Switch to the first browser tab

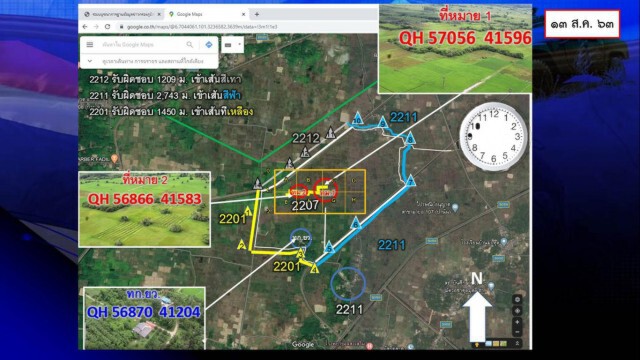point(121,14)
